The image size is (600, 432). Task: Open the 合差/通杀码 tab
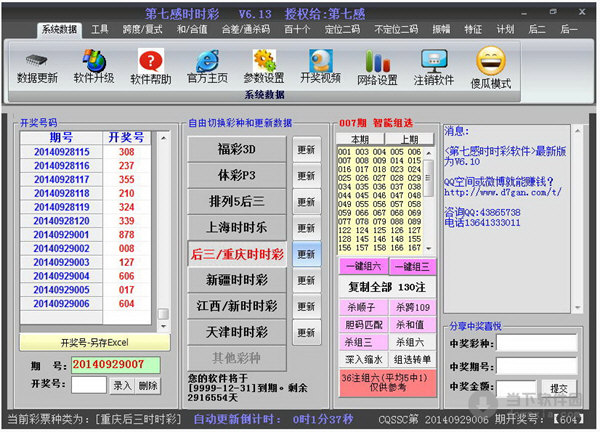tap(246, 29)
